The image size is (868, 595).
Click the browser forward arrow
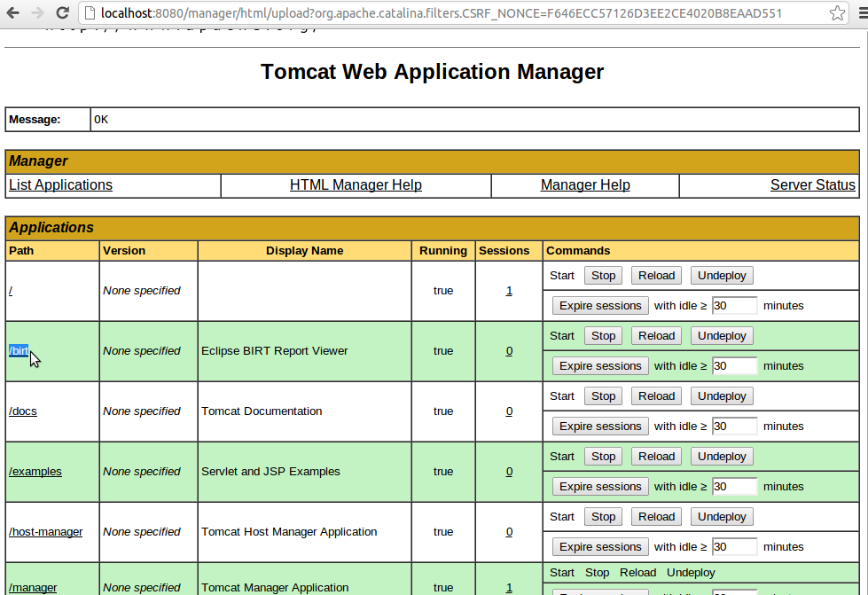(x=37, y=13)
